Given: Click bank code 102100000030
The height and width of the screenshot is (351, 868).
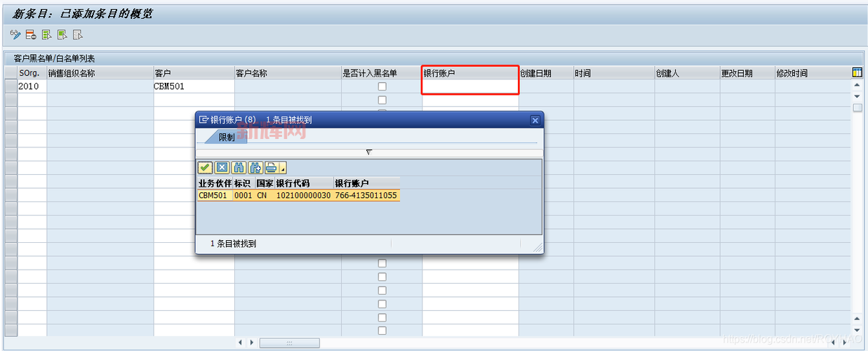Looking at the screenshot, I should click(304, 195).
